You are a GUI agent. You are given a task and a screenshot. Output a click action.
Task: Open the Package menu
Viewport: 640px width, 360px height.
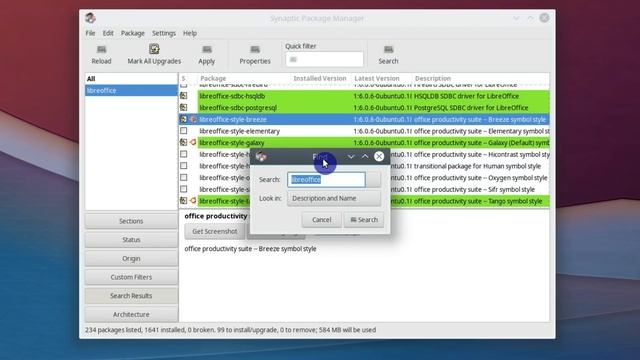pos(133,33)
